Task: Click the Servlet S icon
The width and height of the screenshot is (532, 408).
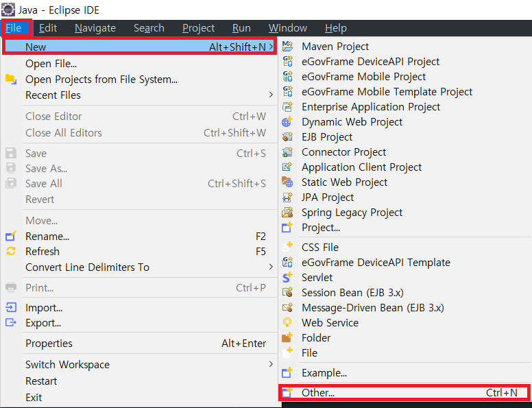Action: 287,277
